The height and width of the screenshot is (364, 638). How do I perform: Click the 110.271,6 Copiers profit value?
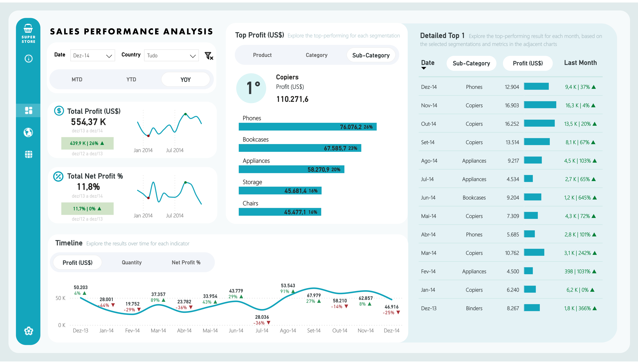click(292, 99)
